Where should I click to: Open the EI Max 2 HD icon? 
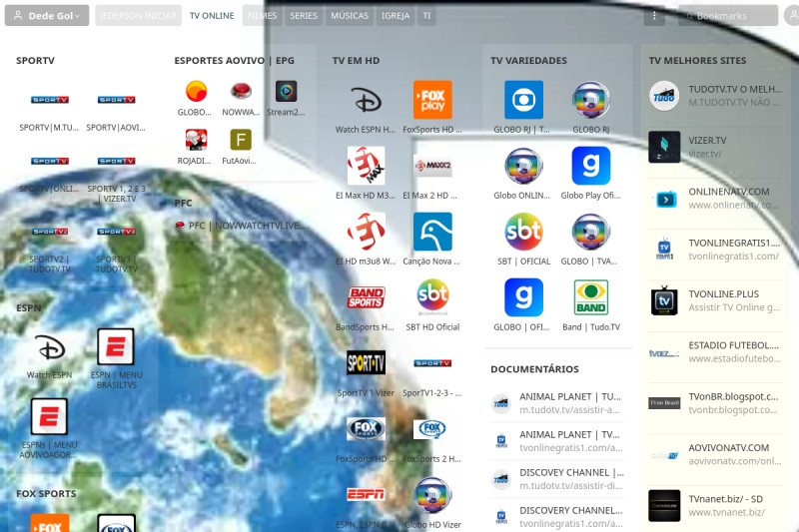[x=432, y=166]
